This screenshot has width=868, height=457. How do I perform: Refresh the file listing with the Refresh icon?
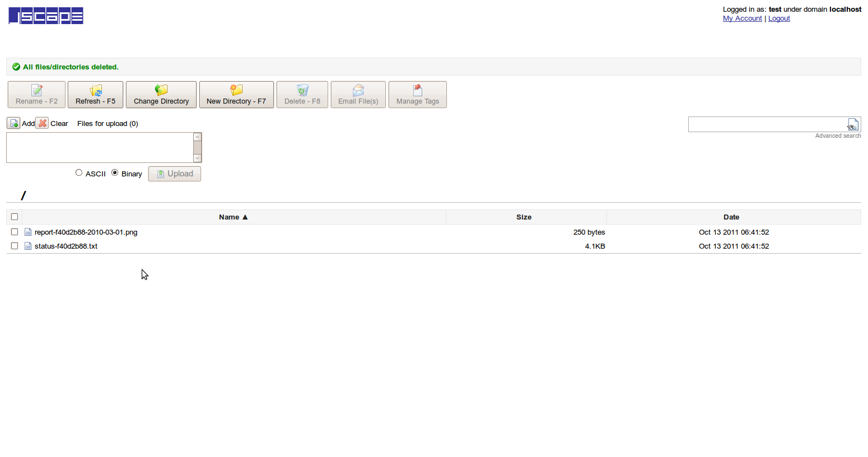pyautogui.click(x=95, y=90)
